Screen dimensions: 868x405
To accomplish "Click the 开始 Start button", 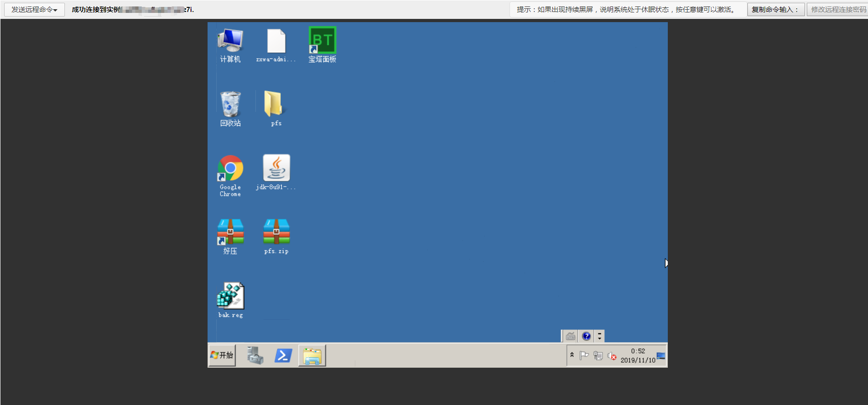I will [x=222, y=355].
